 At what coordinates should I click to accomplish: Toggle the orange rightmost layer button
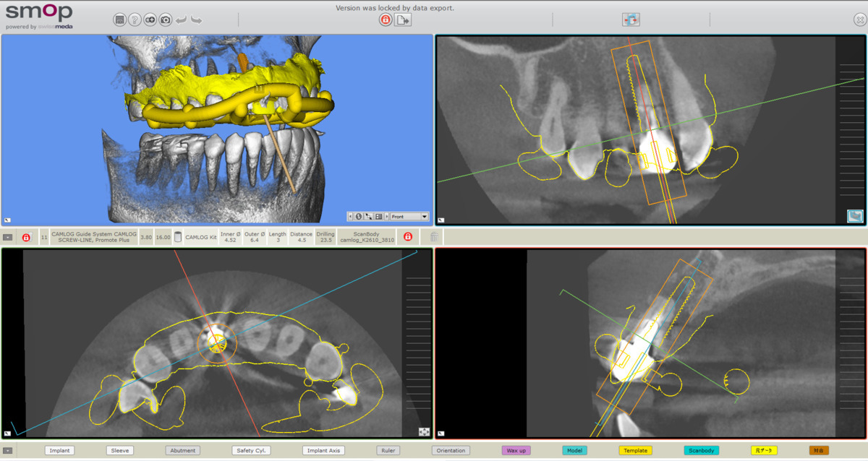click(819, 450)
